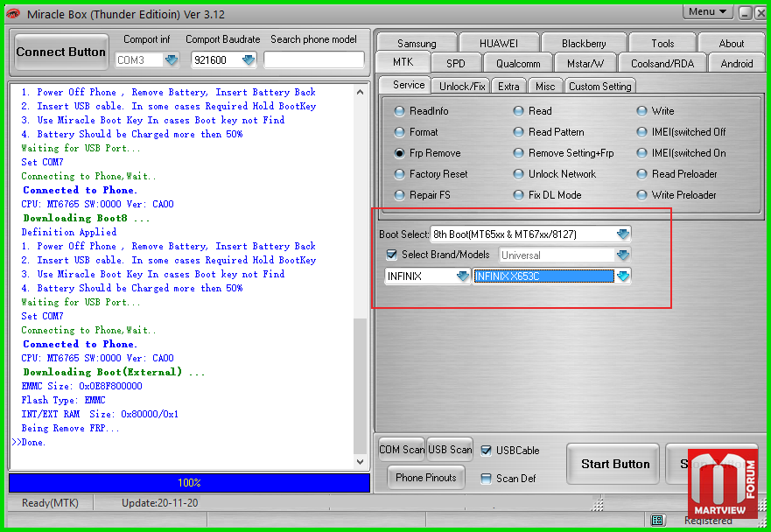
Task: Click the Miracle Box app logo icon
Action: 13,14
